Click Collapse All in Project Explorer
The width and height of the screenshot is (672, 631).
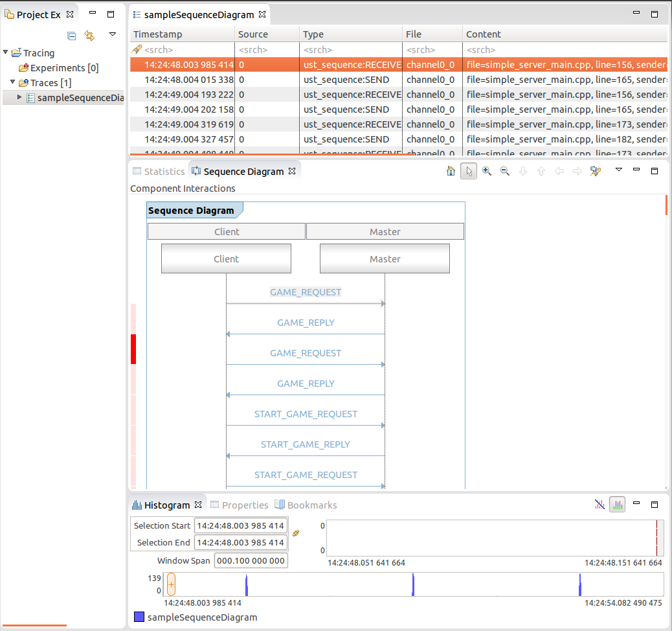(x=72, y=36)
